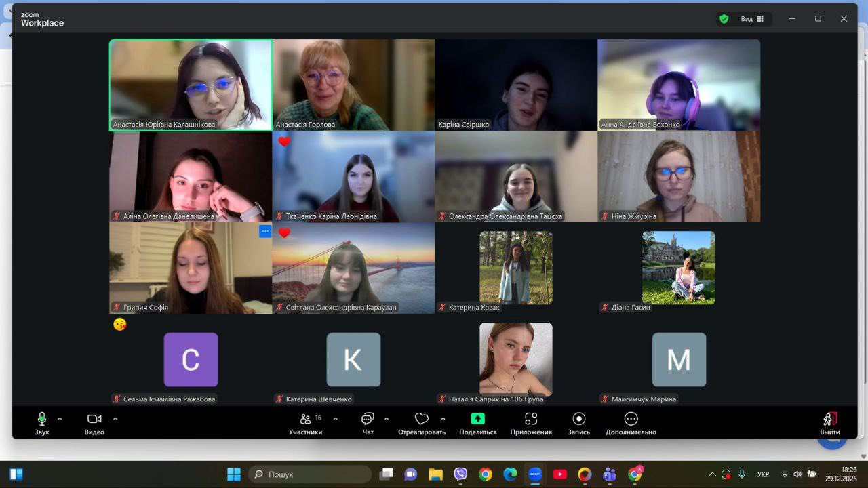The image size is (868, 488).
Task: Select Каріна Свіршко video tile
Action: click(516, 85)
